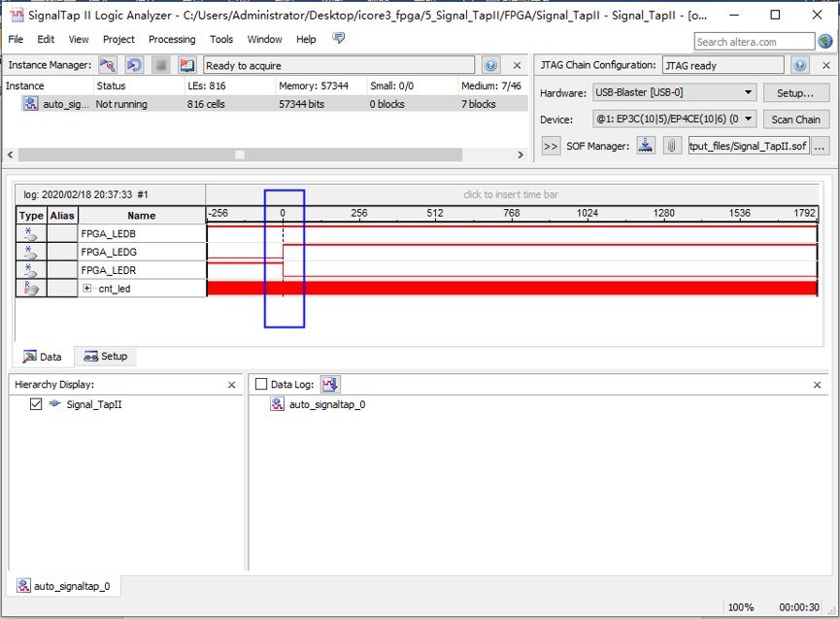Expand the cnt_led signal group
The image size is (840, 619).
coord(87,289)
